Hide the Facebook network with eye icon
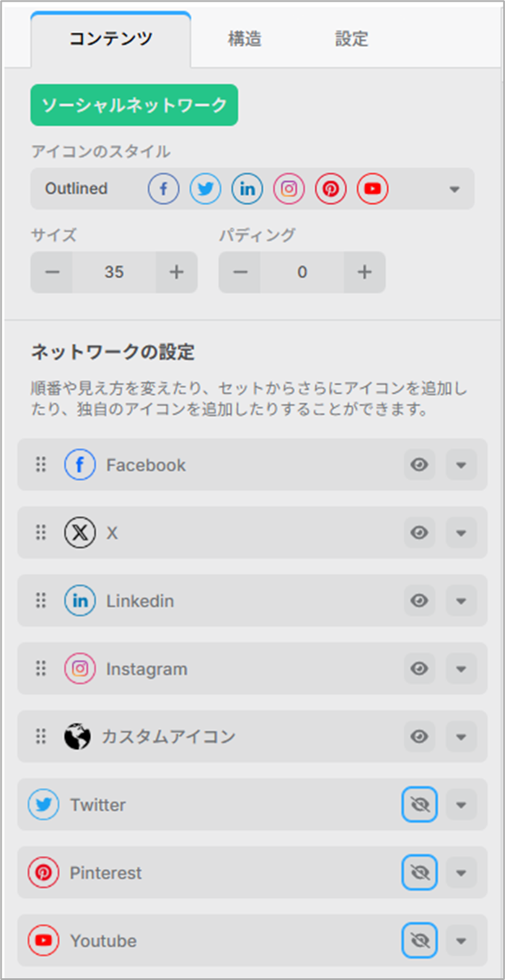The height and width of the screenshot is (980, 505). click(x=419, y=464)
